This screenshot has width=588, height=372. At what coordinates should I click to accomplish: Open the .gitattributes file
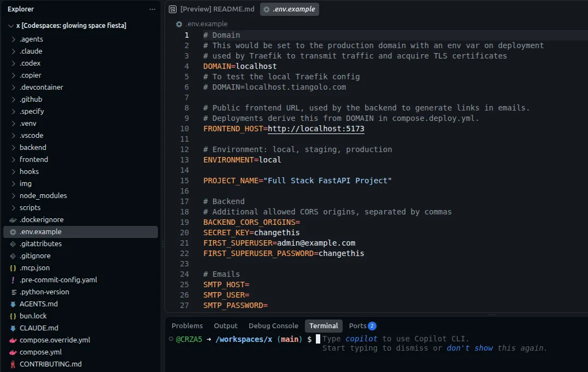[81, 243]
